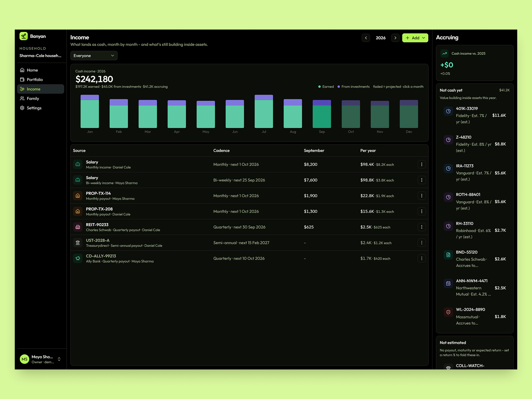Open three-dot menu for PROP-TX-208
The width and height of the screenshot is (532, 399).
[x=422, y=211]
